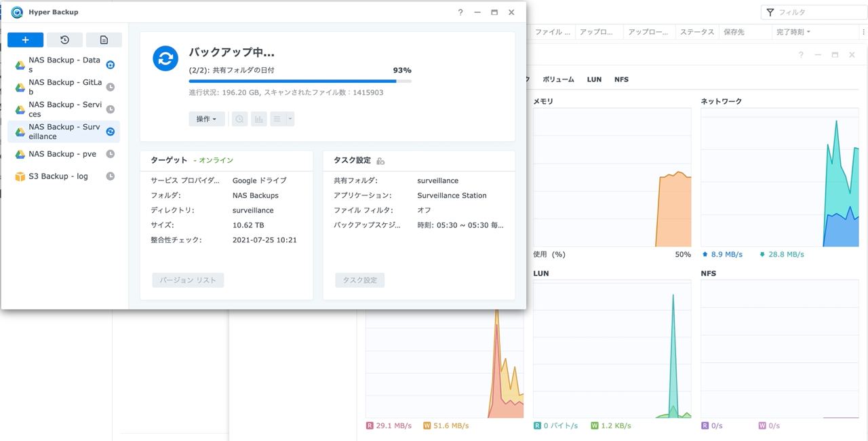Switch to the NFS tab
Image resolution: width=868 pixels, height=441 pixels.
coord(621,79)
